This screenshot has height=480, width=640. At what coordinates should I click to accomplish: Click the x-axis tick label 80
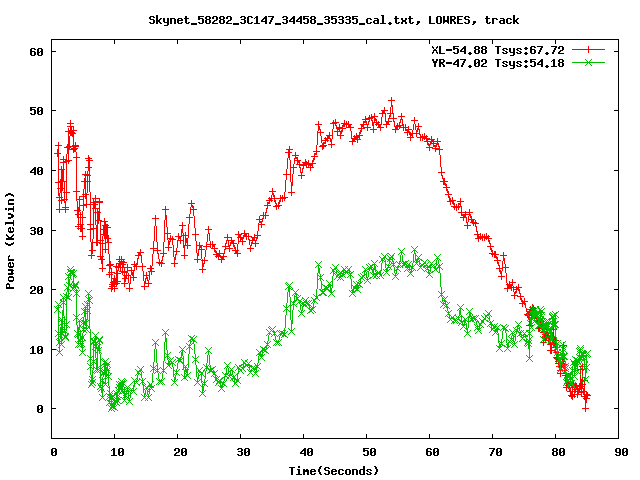coord(558,452)
